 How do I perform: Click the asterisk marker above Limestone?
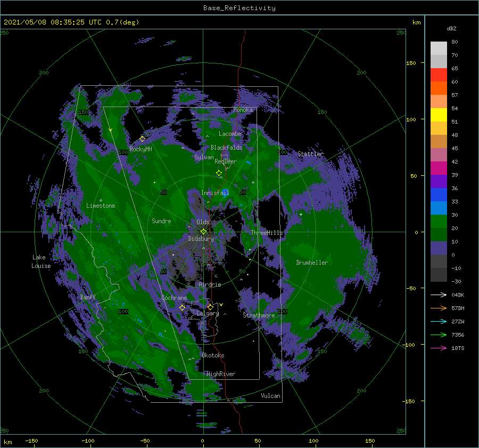tap(101, 201)
